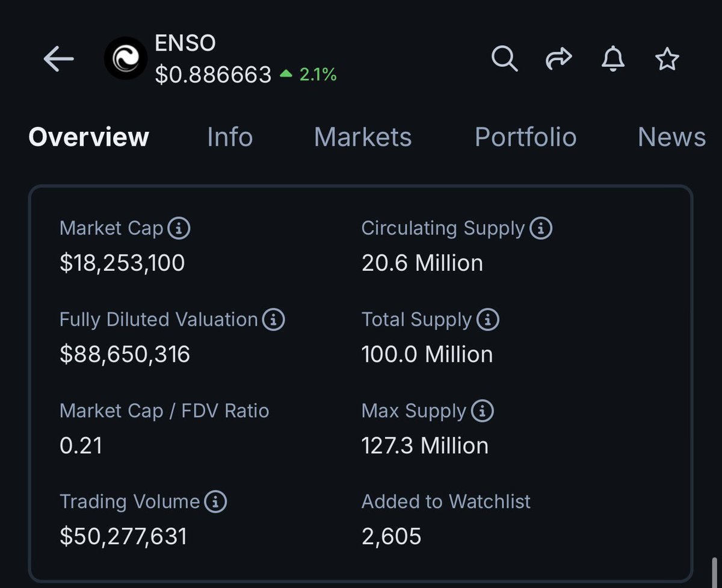Click the ratio value 0.21
The height and width of the screenshot is (588, 722).
81,445
